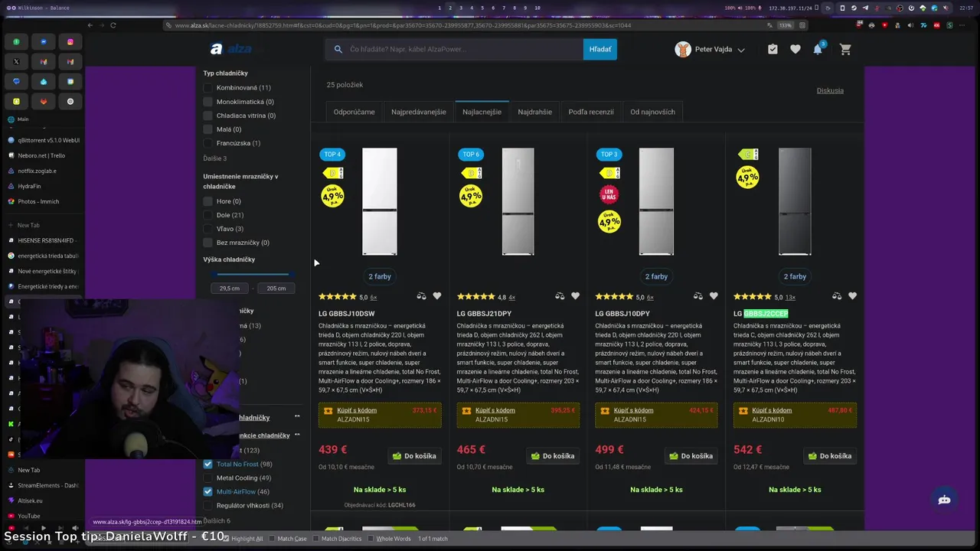Show 2 farby options for LG GBBSJ10DPY
Image resolution: width=980 pixels, height=551 pixels.
(656, 276)
